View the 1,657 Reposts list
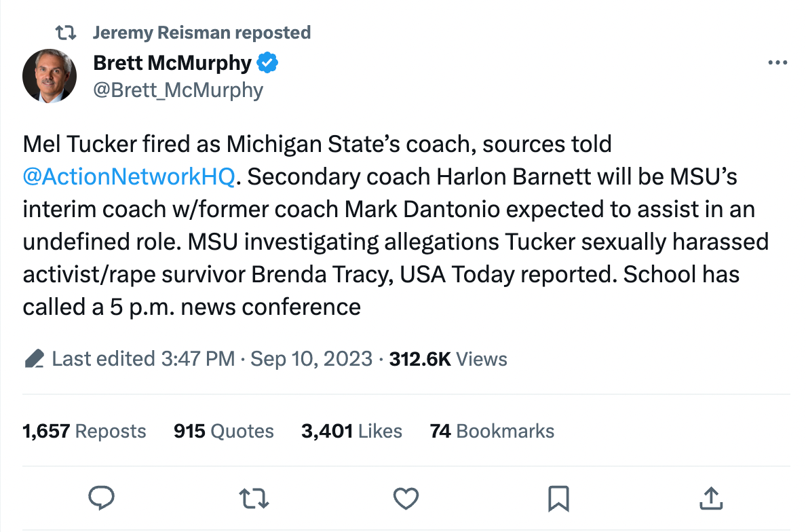This screenshot has width=806, height=532. click(x=84, y=431)
